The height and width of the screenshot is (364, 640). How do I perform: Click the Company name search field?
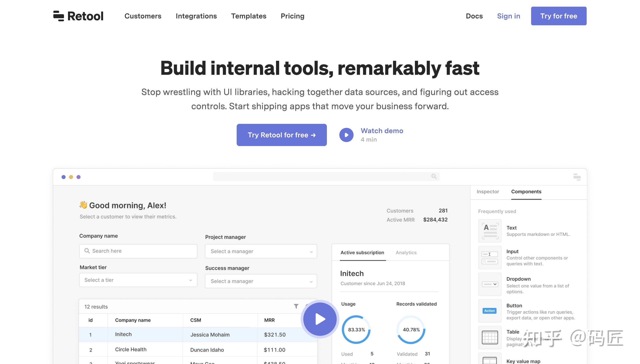(x=138, y=251)
